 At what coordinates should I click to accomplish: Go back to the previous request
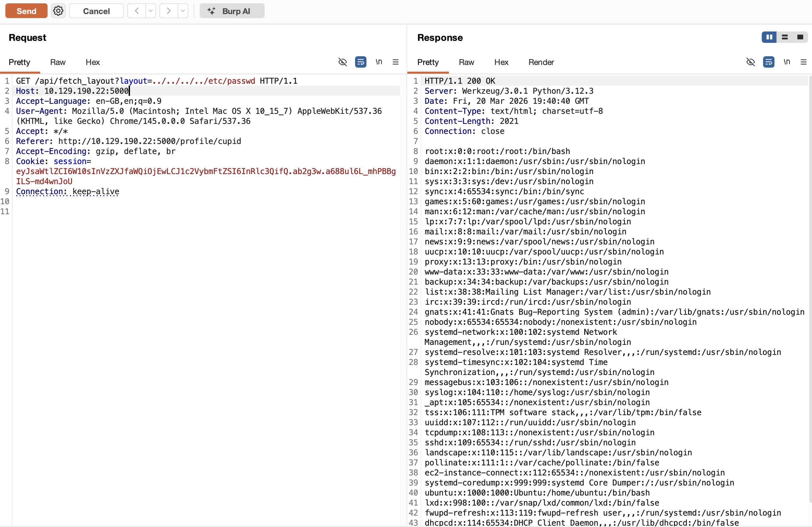(137, 11)
